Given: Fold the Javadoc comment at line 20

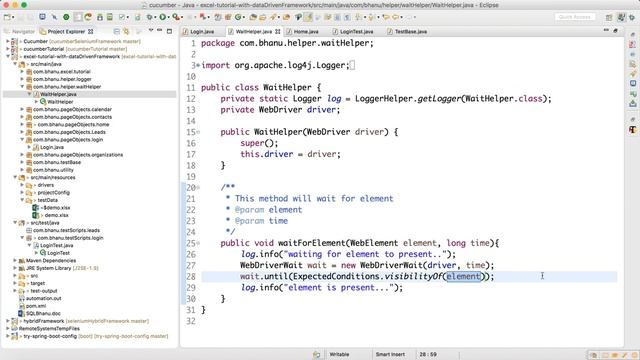Looking at the screenshot, I should [x=198, y=188].
